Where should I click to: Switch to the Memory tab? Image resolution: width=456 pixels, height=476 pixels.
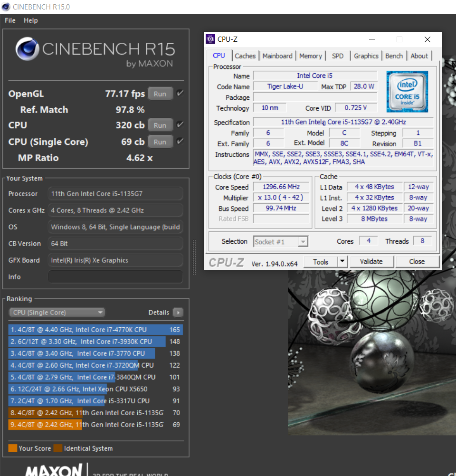click(310, 56)
